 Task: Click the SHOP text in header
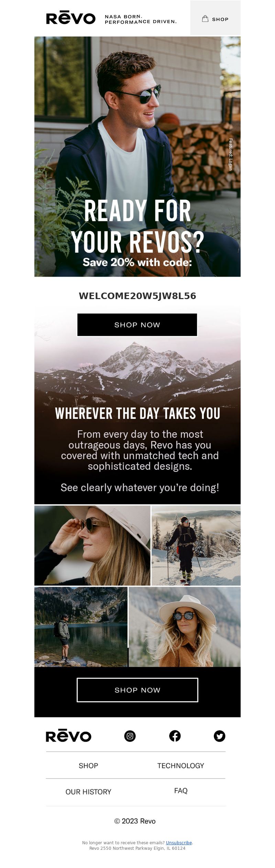(220, 19)
